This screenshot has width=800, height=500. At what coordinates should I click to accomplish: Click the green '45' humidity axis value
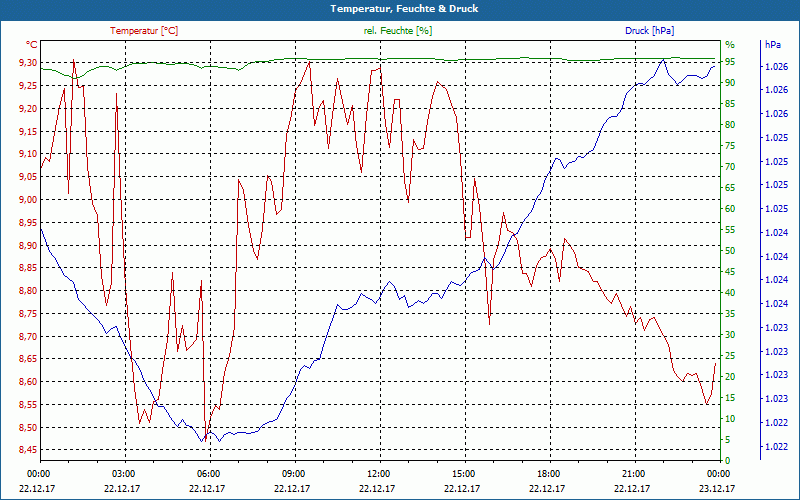(730, 272)
